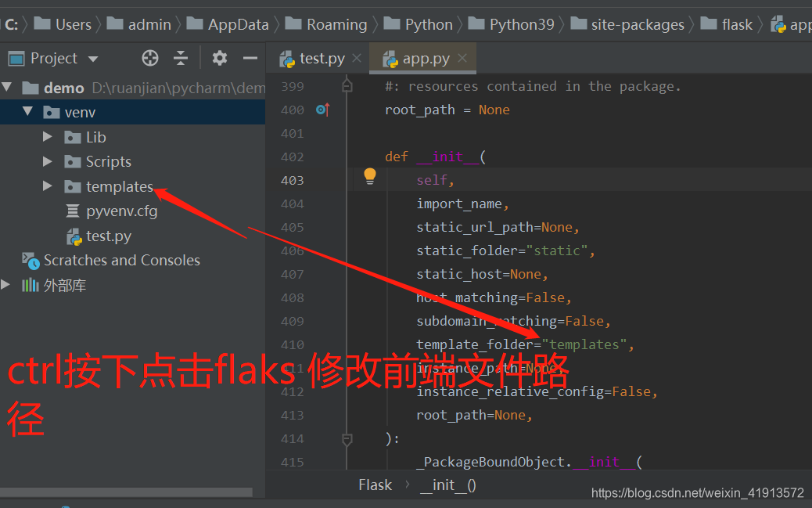
Task: Click flask in the navigation bar
Action: pyautogui.click(x=737, y=24)
